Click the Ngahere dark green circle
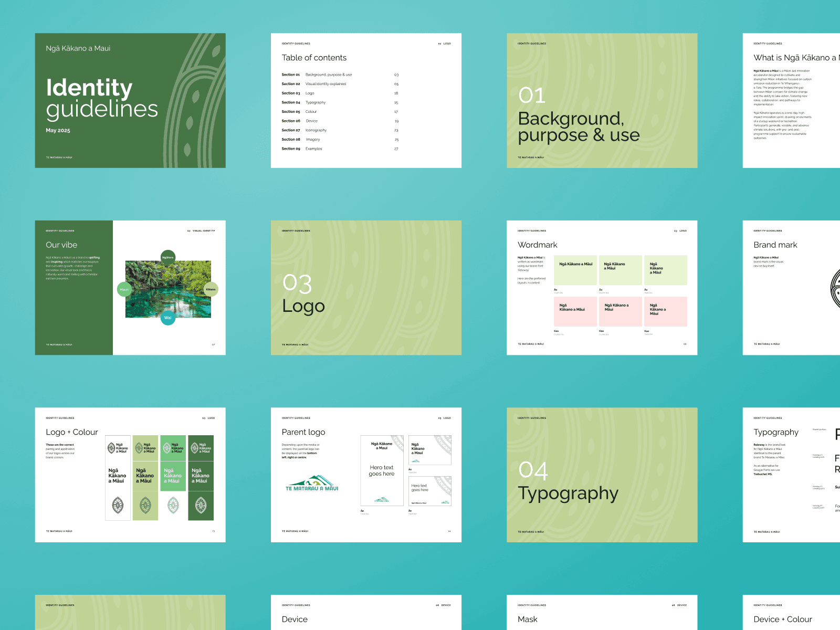The image size is (840, 630). pos(168,257)
